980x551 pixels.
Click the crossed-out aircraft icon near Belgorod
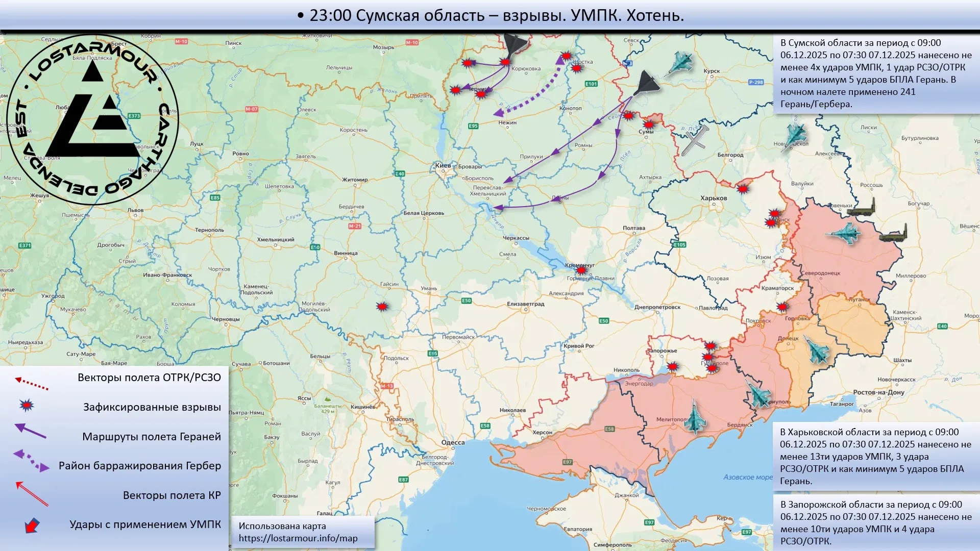pos(695,141)
